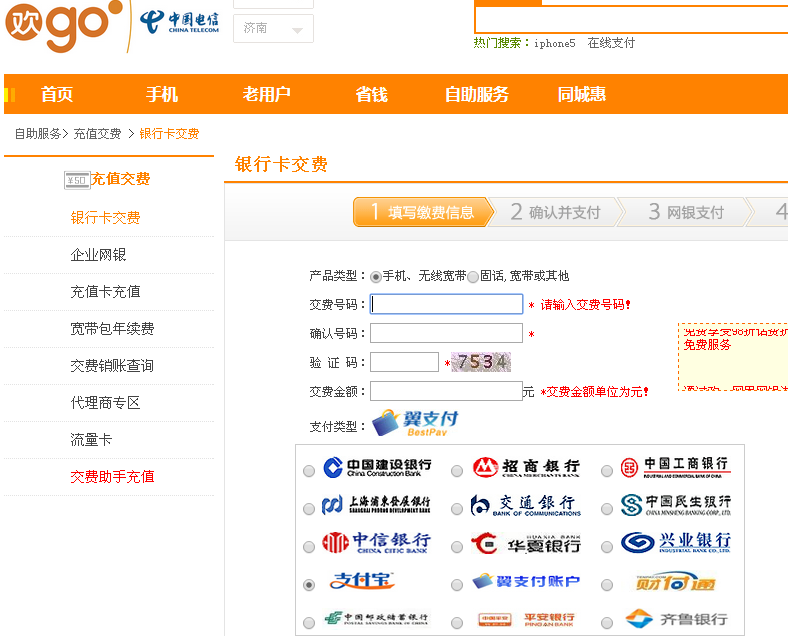Click the 企业网银 sidebar link
Screen dimensions: 788x636
coord(98,255)
